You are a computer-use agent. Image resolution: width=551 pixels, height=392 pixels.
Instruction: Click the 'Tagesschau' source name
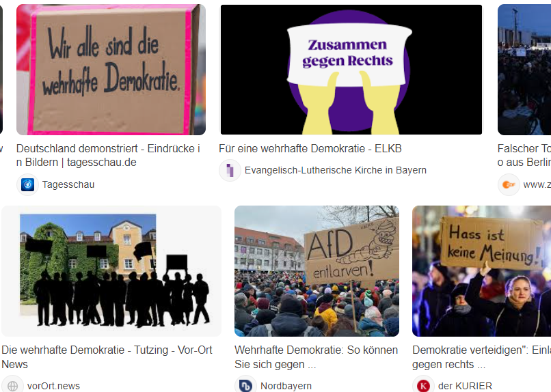pyautogui.click(x=68, y=184)
